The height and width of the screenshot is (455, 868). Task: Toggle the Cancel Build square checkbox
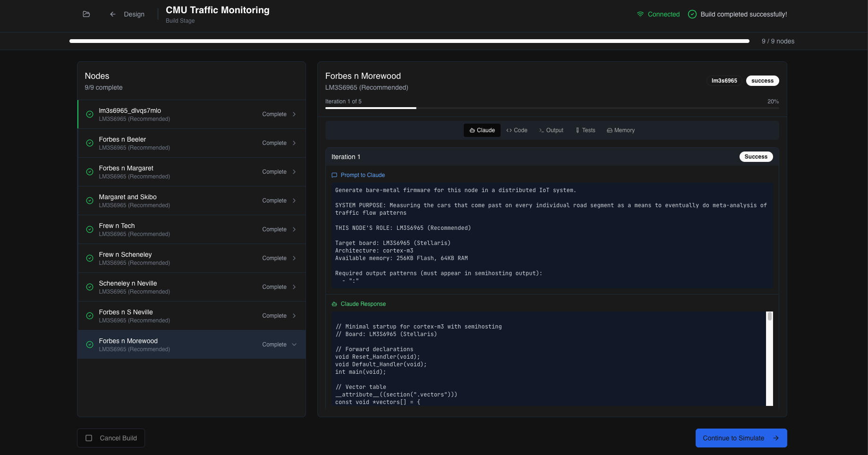[89, 438]
